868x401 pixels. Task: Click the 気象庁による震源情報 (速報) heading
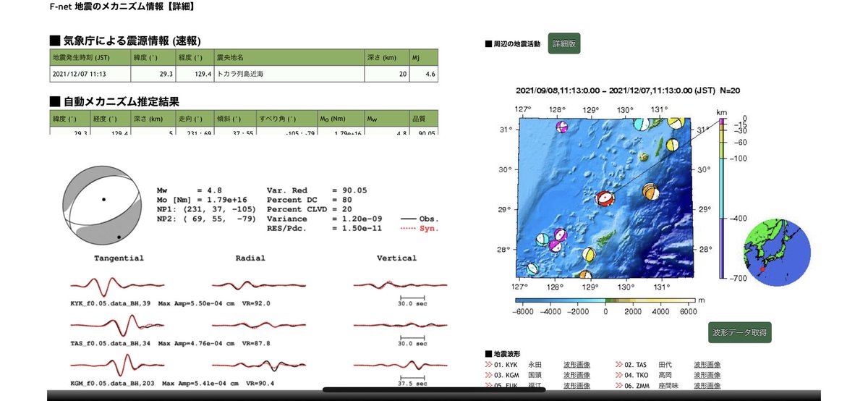pos(125,41)
